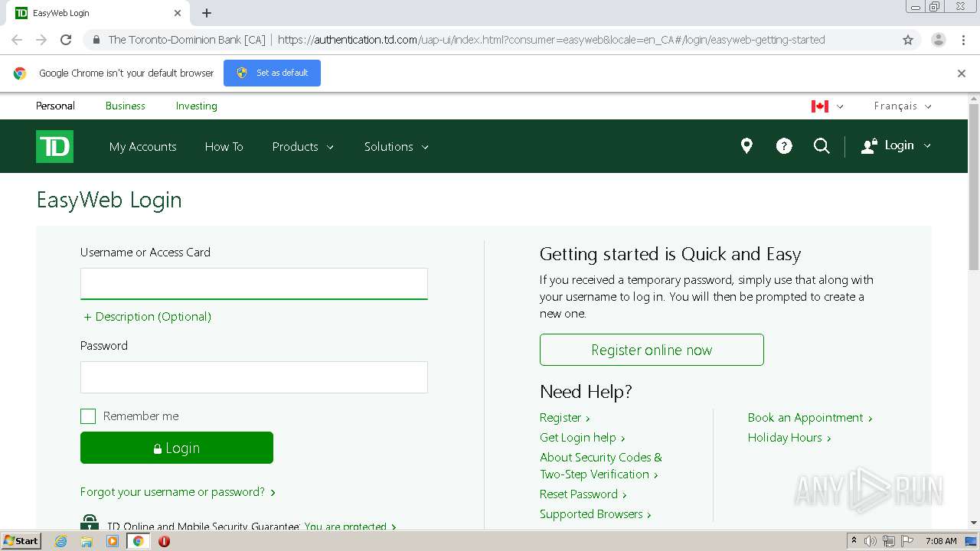Open Internet Explorer from taskbar
The width and height of the screenshot is (980, 551).
coord(60,541)
